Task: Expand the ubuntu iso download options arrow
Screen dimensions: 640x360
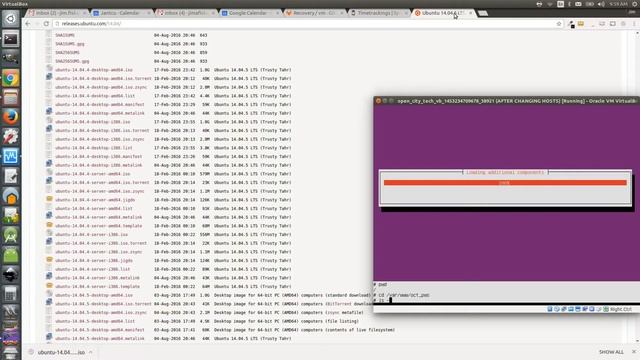Action: 91,352
